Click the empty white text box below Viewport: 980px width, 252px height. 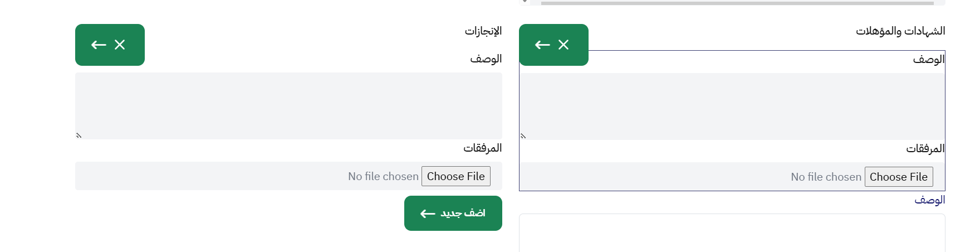pos(732,234)
